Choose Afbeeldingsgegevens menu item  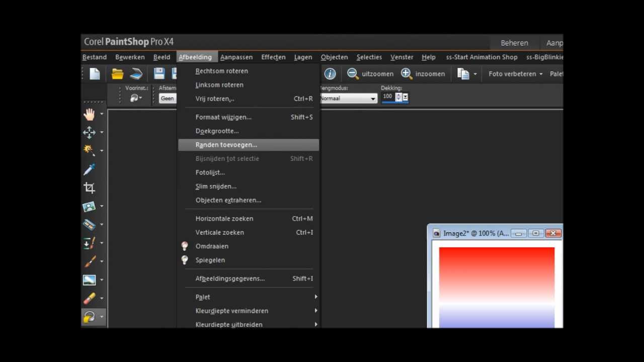[249, 279]
